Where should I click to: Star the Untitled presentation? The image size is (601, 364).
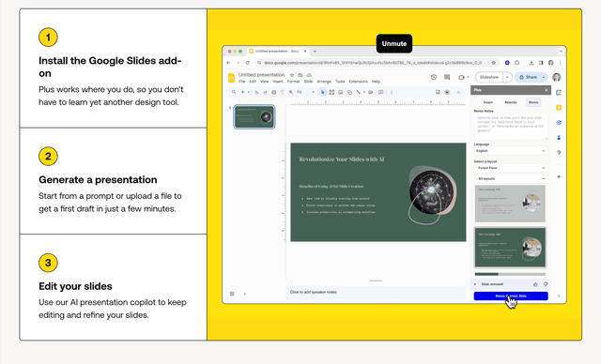tap(292, 75)
